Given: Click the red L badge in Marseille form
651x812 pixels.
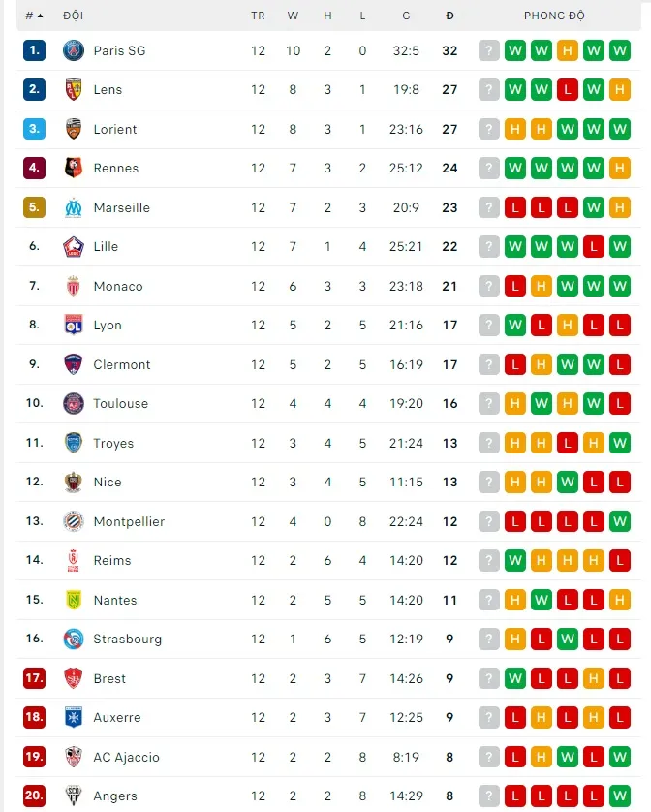Looking at the screenshot, I should 514,207.
